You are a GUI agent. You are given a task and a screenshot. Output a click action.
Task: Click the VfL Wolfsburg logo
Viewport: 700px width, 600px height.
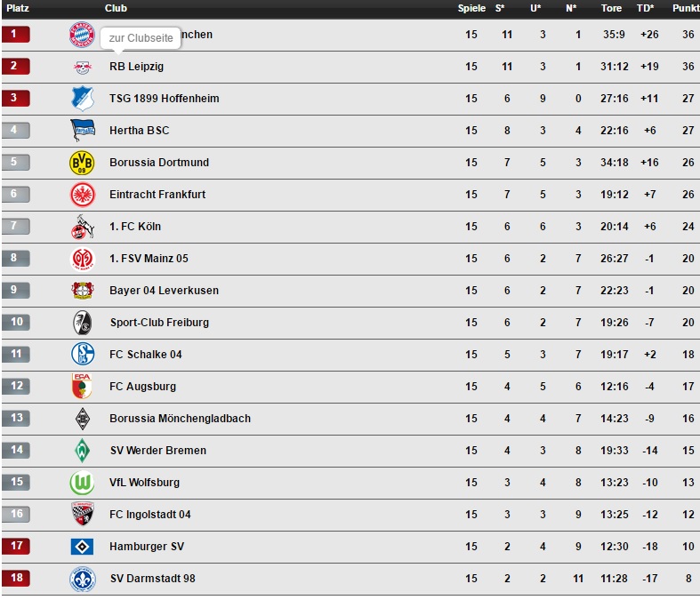[x=82, y=483]
